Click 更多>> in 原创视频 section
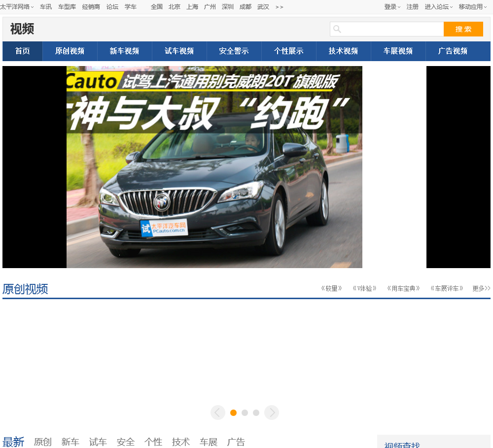493x448 pixels. 481,288
